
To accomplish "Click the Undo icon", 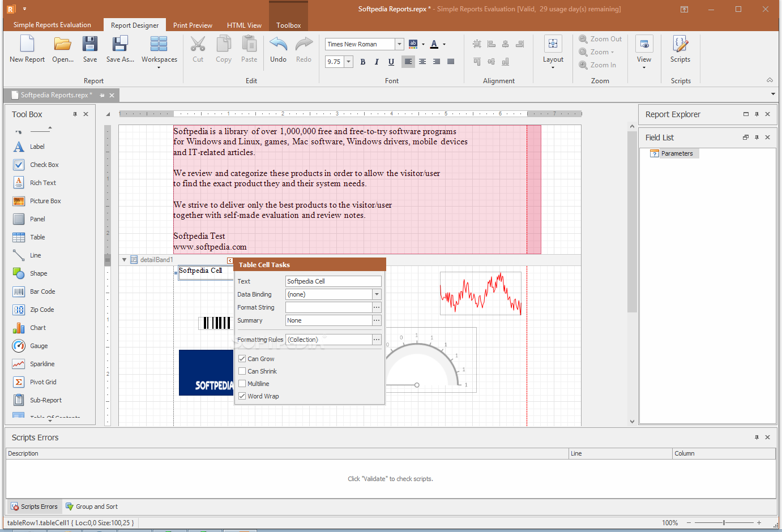I will [278, 44].
